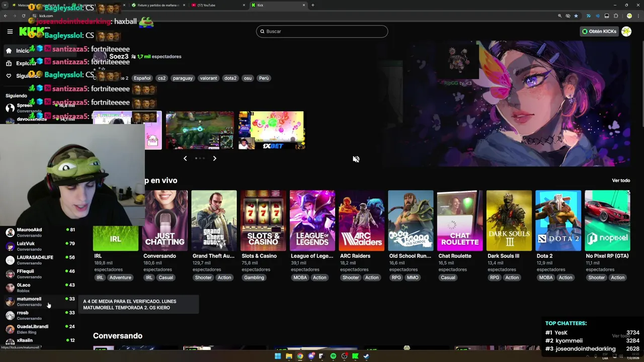This screenshot has width=644, height=362.
Task: Focus the Buscar search field
Action: (322, 31)
